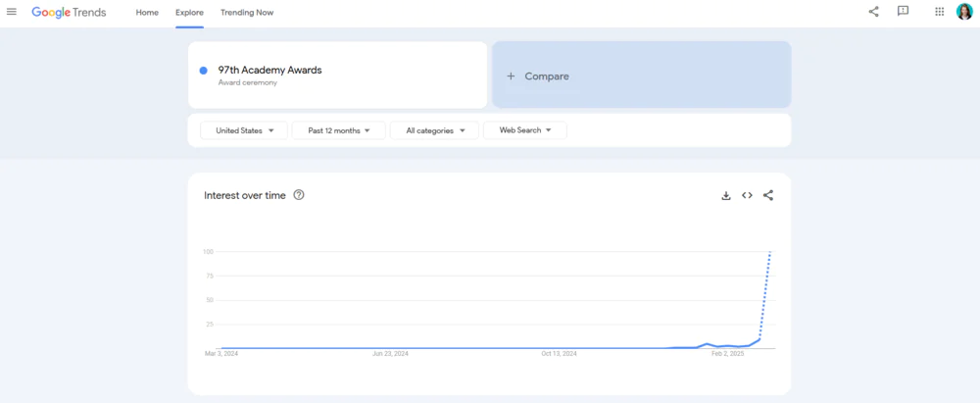This screenshot has height=403, width=980.
Task: Open the send feedback icon
Action: (x=903, y=11)
